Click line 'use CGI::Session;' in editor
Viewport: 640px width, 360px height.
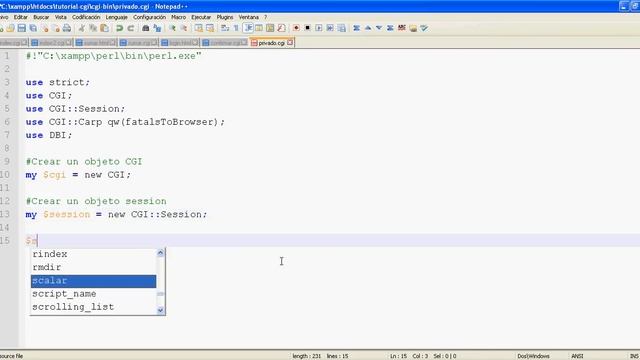(76, 109)
